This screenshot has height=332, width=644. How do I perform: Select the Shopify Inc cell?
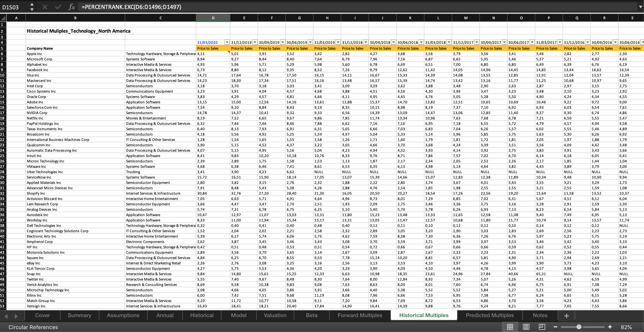pyautogui.click(x=75, y=193)
